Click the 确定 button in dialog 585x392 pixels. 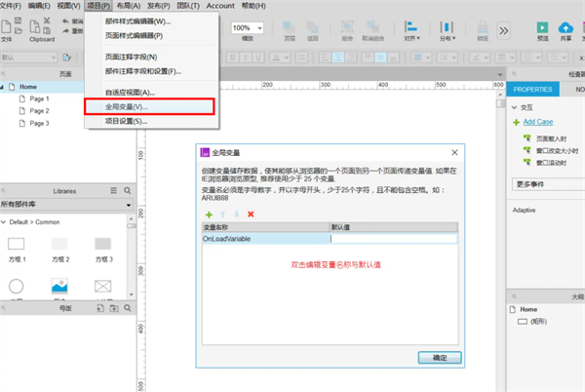point(439,358)
